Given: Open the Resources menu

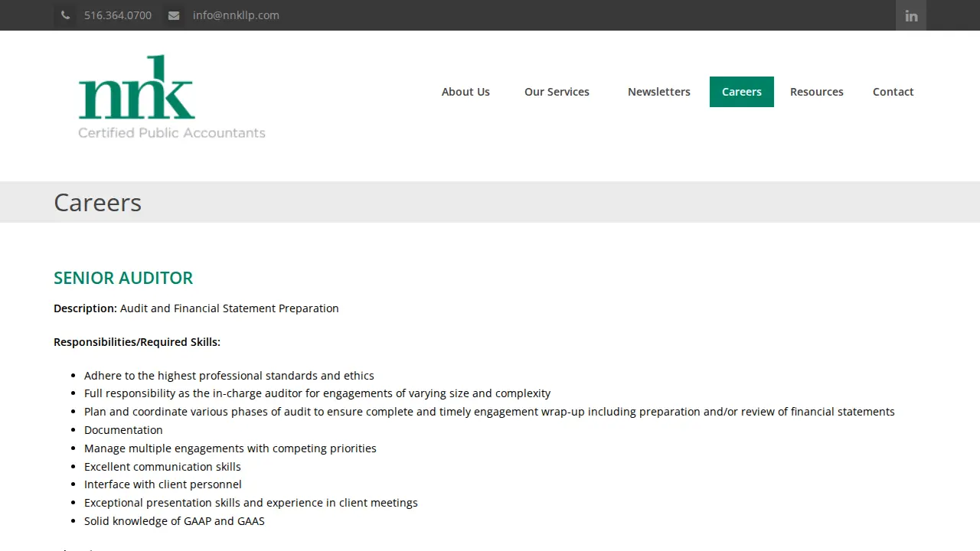Looking at the screenshot, I should (817, 92).
